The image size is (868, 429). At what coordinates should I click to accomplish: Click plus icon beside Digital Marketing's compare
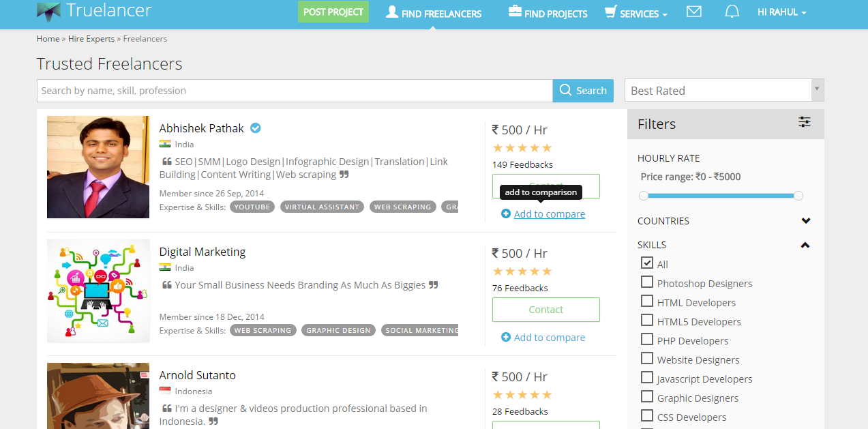coord(505,338)
